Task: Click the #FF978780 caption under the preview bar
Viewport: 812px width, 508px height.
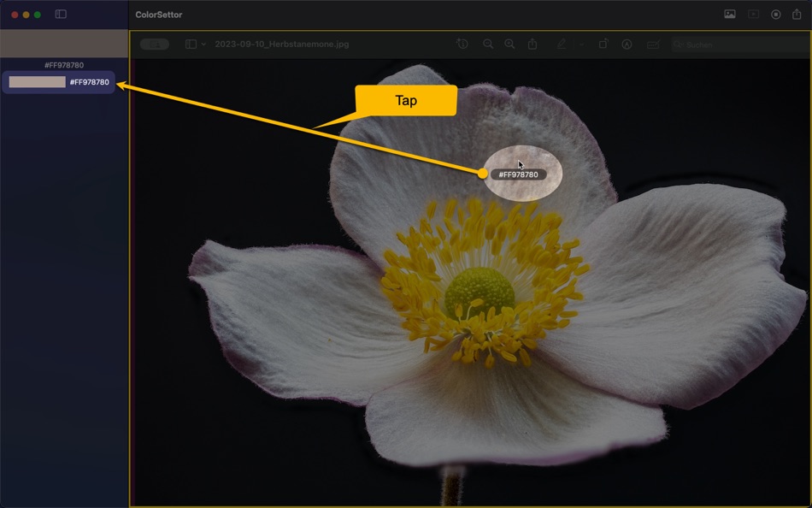Action: tap(64, 65)
